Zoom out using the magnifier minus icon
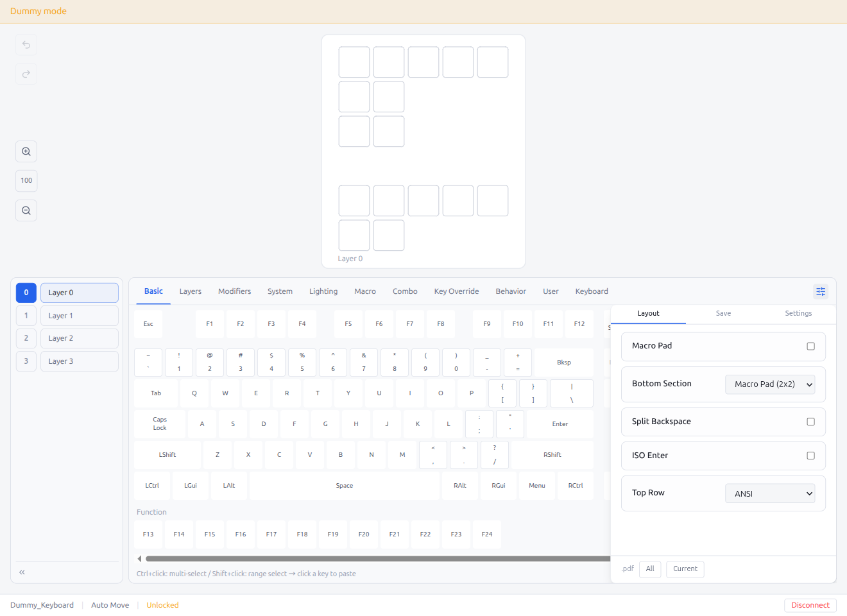The height and width of the screenshot is (616, 847). (x=26, y=210)
